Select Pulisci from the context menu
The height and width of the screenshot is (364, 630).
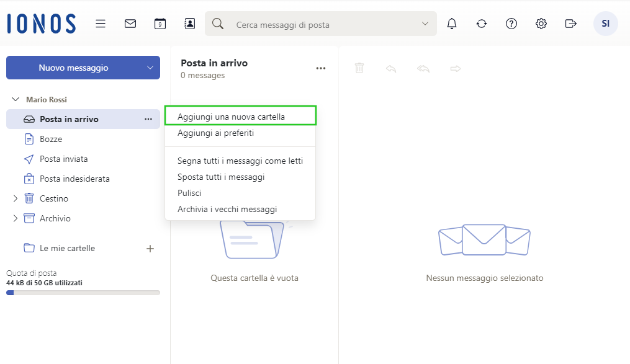click(240, 193)
